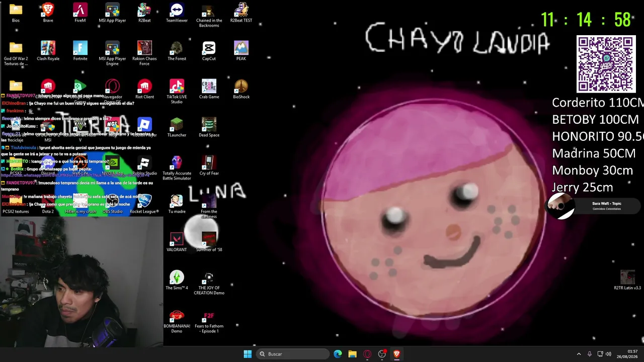Launch the Riot Client shortcut

click(144, 89)
